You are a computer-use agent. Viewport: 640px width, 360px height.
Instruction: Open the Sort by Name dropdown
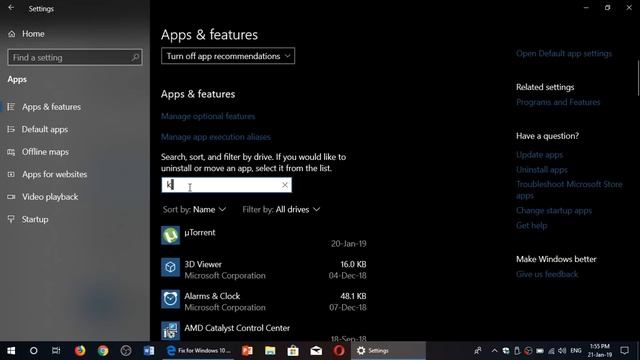pyautogui.click(x=194, y=209)
